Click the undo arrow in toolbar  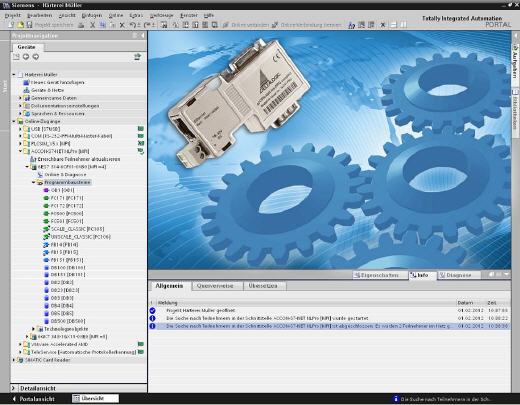(132, 25)
